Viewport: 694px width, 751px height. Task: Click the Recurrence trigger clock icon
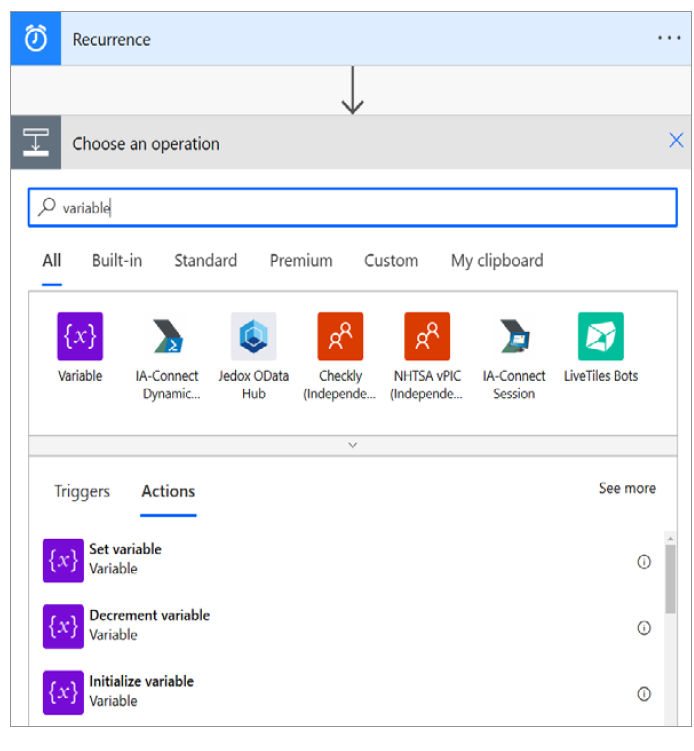coord(36,40)
